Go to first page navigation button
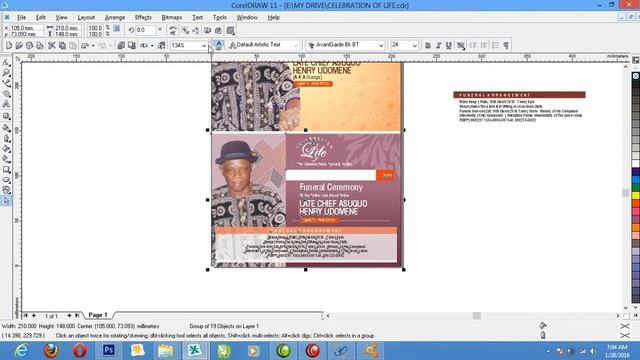 (x=25, y=316)
